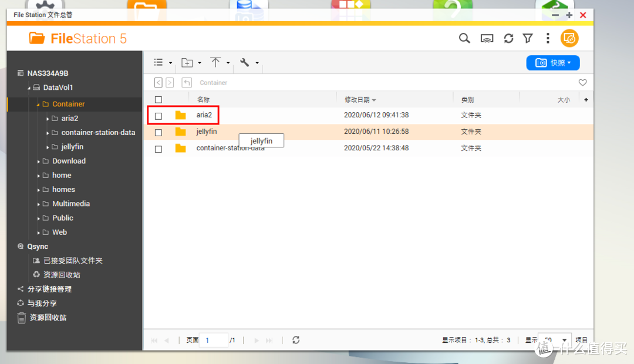Refresh File Station with the header refresh icon
Screen dimensions: 634x364
tap(508, 38)
